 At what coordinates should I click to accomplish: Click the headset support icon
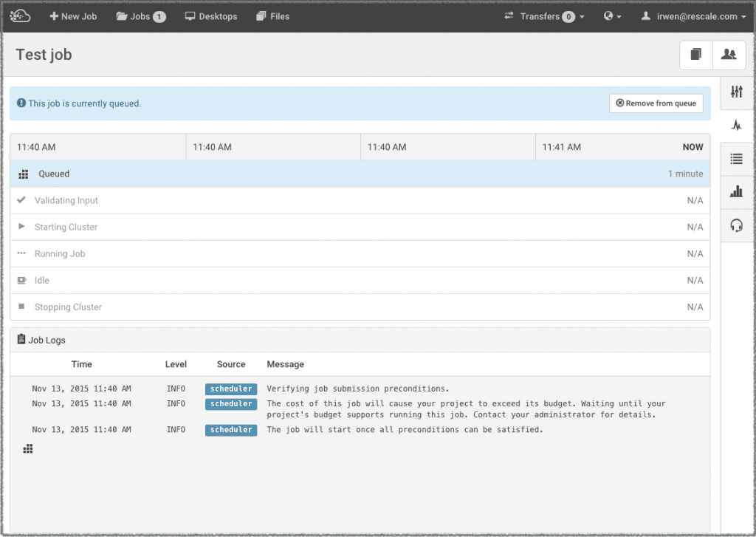[735, 225]
